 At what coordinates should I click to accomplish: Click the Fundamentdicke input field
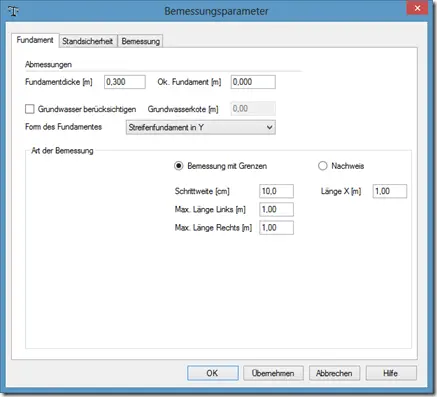[x=125, y=82]
